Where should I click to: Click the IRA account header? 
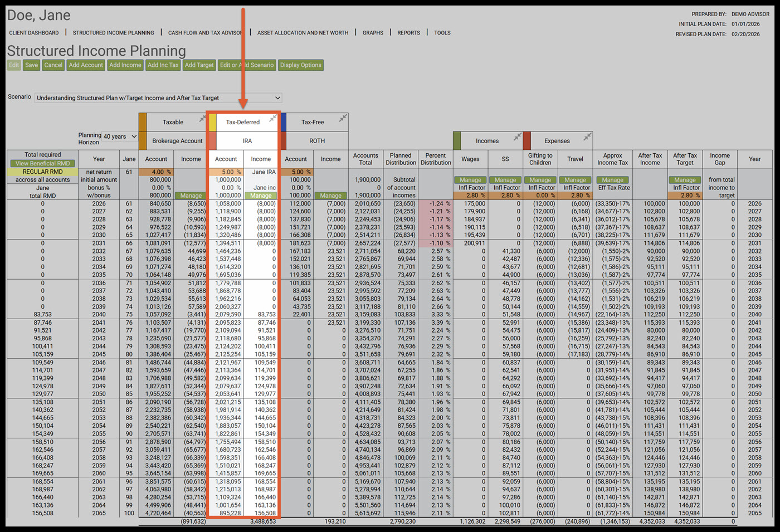click(x=247, y=141)
